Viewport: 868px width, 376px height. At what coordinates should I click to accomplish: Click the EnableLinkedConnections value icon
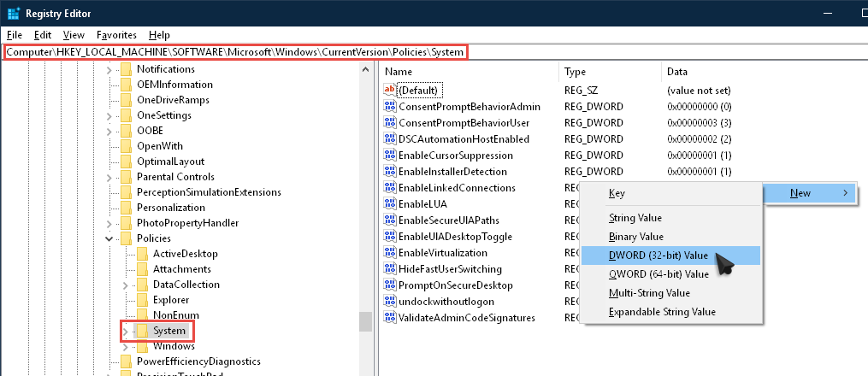point(390,187)
